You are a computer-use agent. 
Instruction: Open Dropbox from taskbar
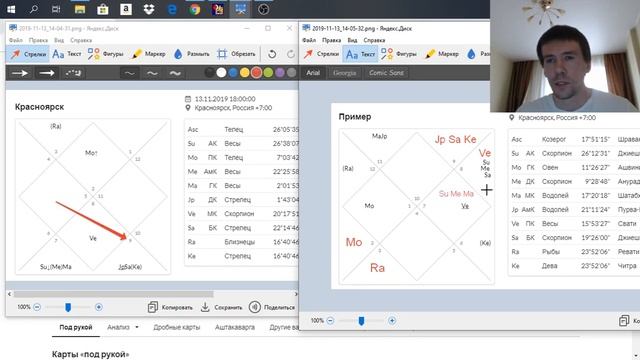149,9
